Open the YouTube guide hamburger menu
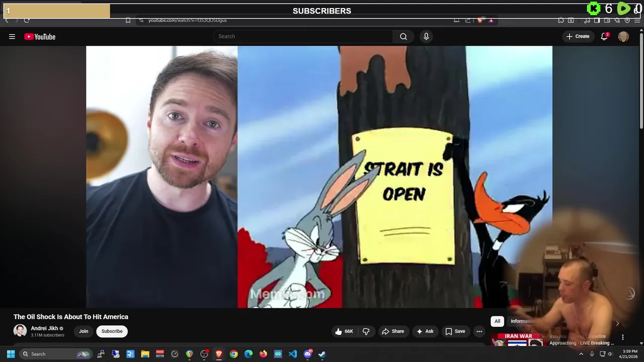This screenshot has width=644, height=362. click(12, 36)
